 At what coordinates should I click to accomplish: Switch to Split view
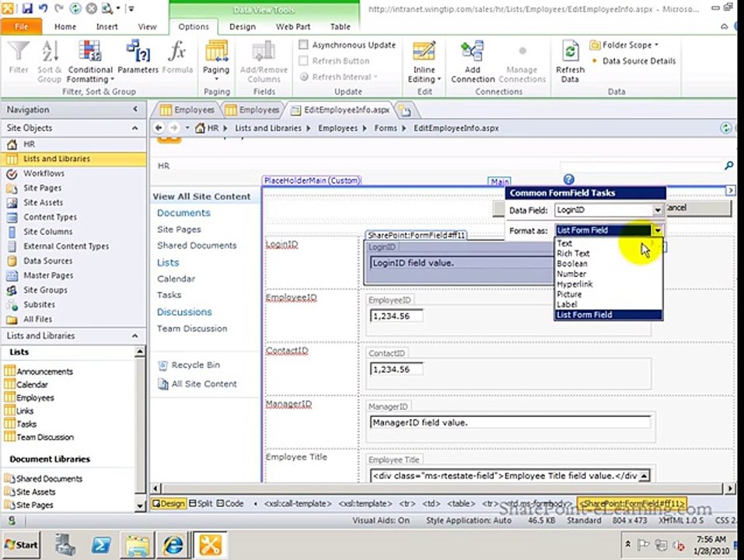tap(201, 503)
